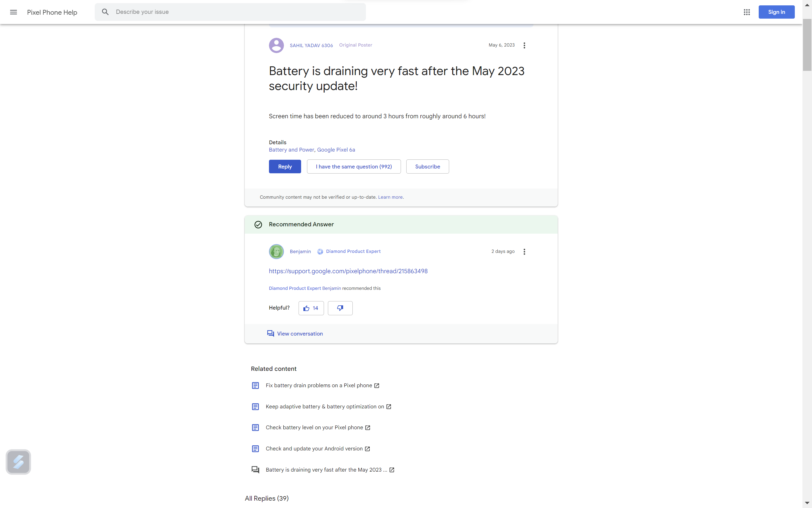Screen dimensions: 812x508
Task: Click article icon beside Check battery level
Action: 255,428
